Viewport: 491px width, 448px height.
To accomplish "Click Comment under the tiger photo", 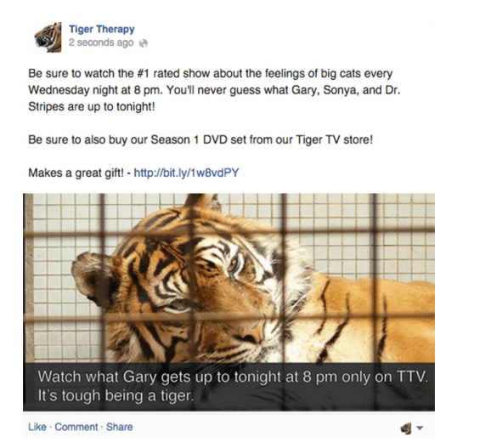I will click(76, 427).
